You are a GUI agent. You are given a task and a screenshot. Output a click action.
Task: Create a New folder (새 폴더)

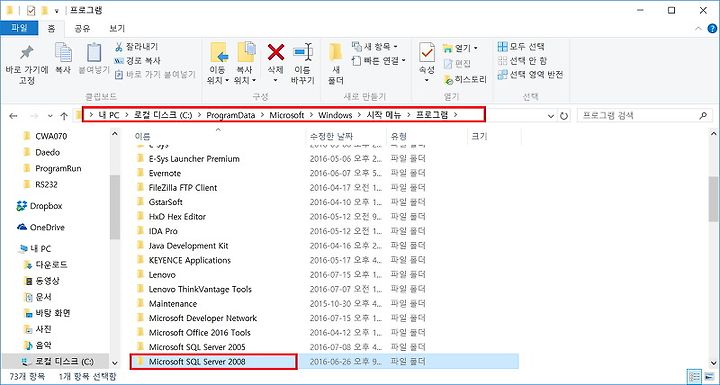point(336,63)
